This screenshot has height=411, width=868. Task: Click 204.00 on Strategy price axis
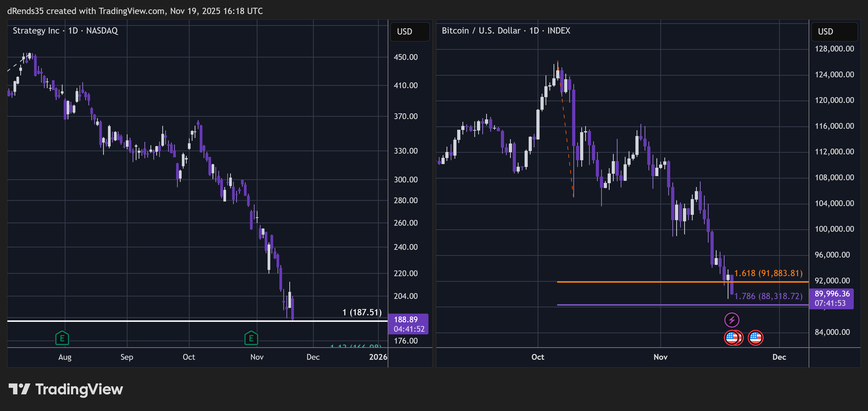tap(406, 296)
